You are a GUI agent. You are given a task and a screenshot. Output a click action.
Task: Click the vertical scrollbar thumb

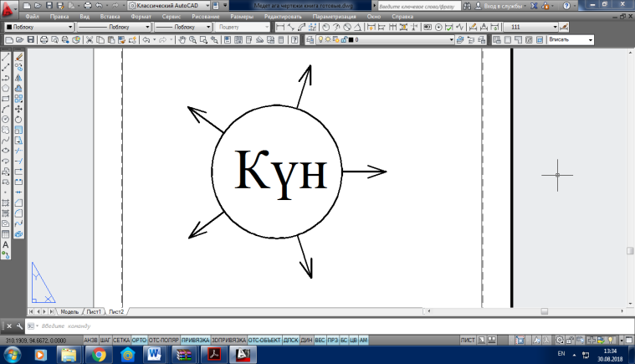[630, 251]
